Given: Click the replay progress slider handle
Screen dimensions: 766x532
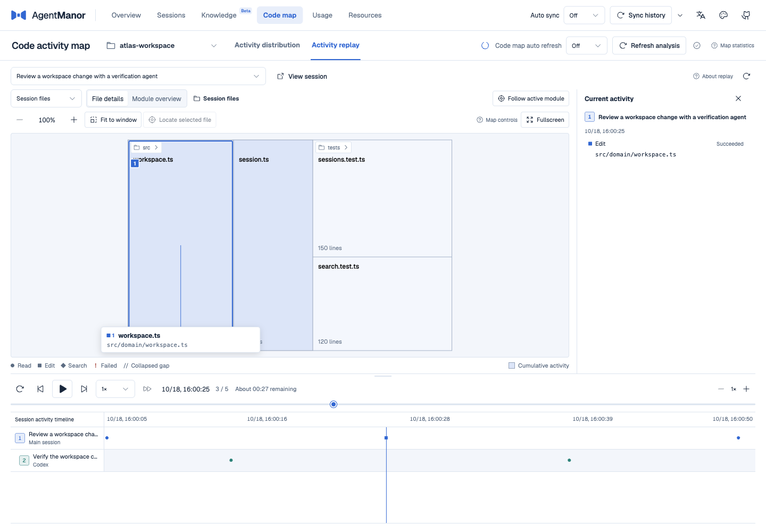Looking at the screenshot, I should tap(334, 404).
